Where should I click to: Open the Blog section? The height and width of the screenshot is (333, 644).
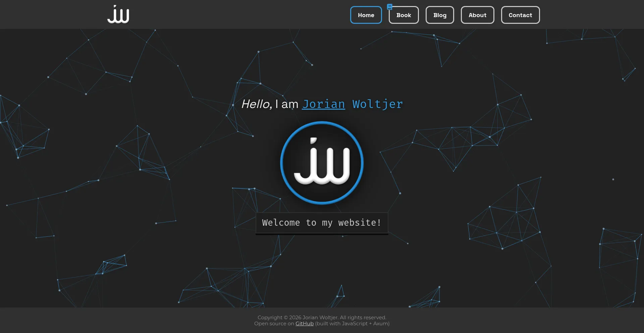tap(440, 15)
